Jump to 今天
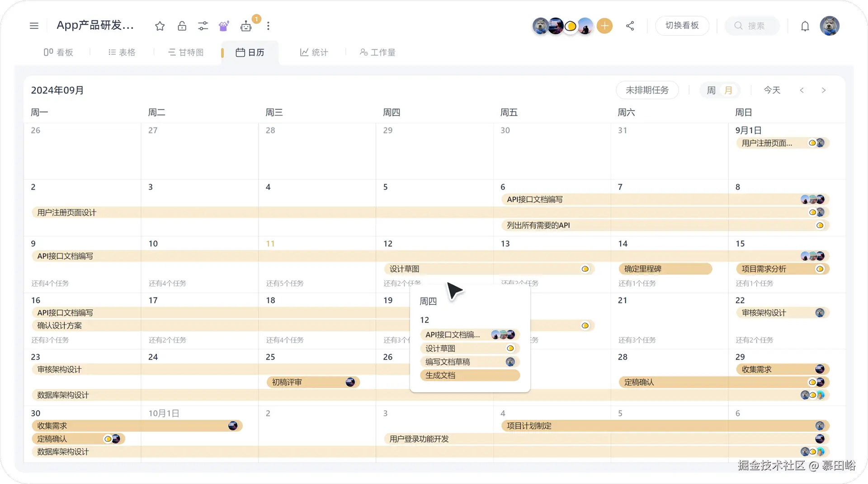This screenshot has height=484, width=868. 772,90
